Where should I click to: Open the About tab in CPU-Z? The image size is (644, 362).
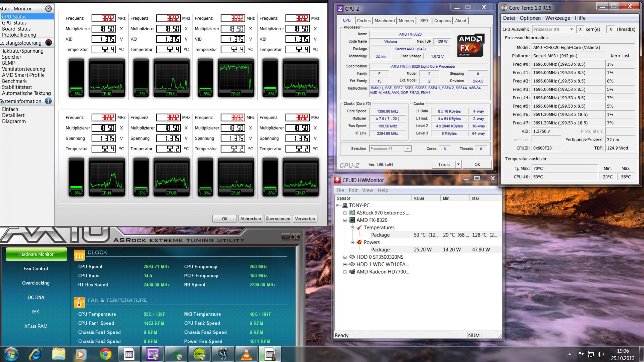pyautogui.click(x=460, y=20)
